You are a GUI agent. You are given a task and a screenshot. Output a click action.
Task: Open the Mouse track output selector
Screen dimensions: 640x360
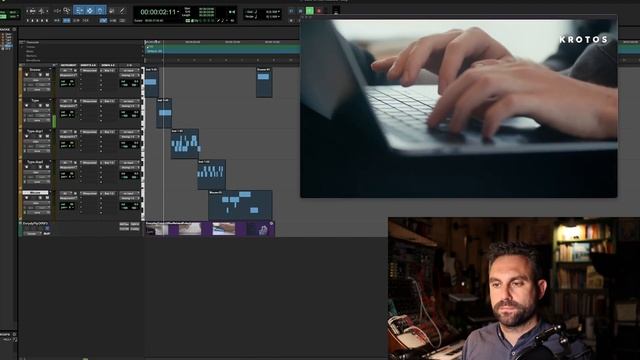point(129,198)
